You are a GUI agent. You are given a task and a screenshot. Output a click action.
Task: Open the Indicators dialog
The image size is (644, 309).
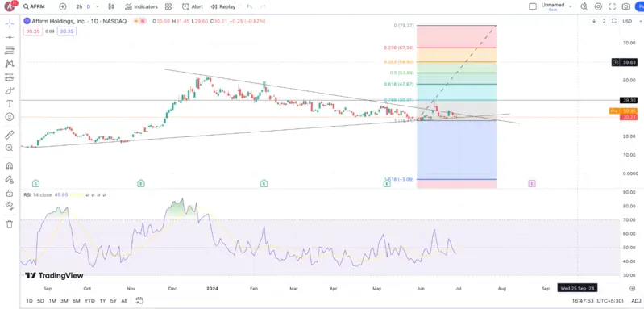pyautogui.click(x=141, y=6)
